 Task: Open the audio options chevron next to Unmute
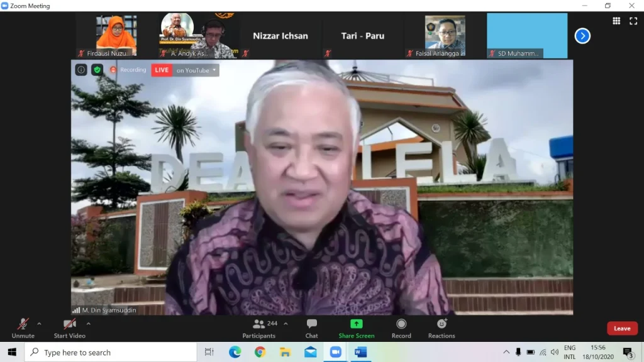(39, 325)
